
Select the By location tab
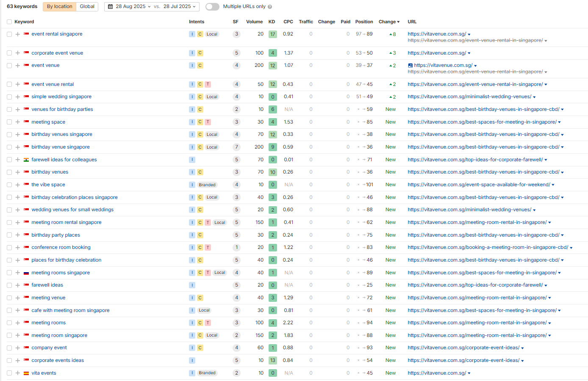59,7
